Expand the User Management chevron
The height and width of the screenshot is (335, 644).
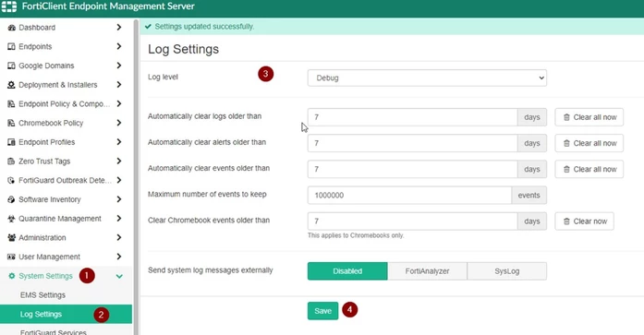118,257
